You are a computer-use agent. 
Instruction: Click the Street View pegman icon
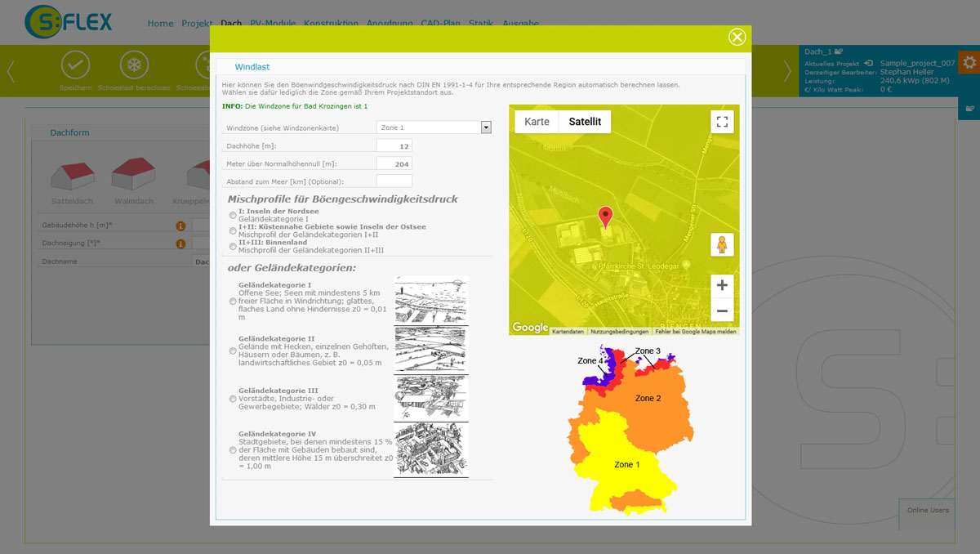coord(722,244)
